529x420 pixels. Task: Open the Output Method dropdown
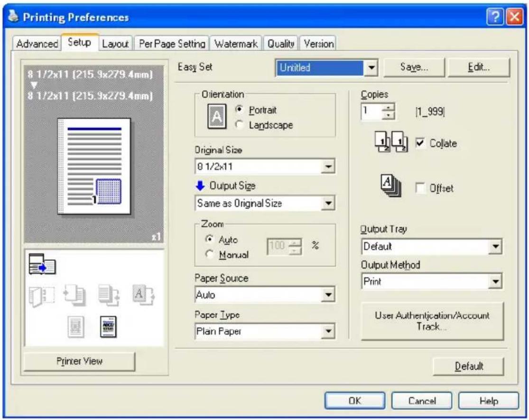click(431, 281)
